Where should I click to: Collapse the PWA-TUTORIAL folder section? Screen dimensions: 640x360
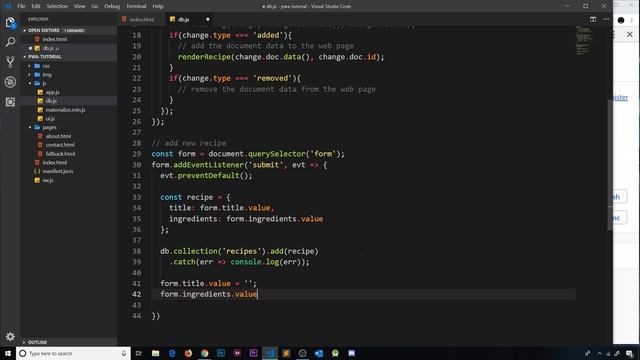44,57
